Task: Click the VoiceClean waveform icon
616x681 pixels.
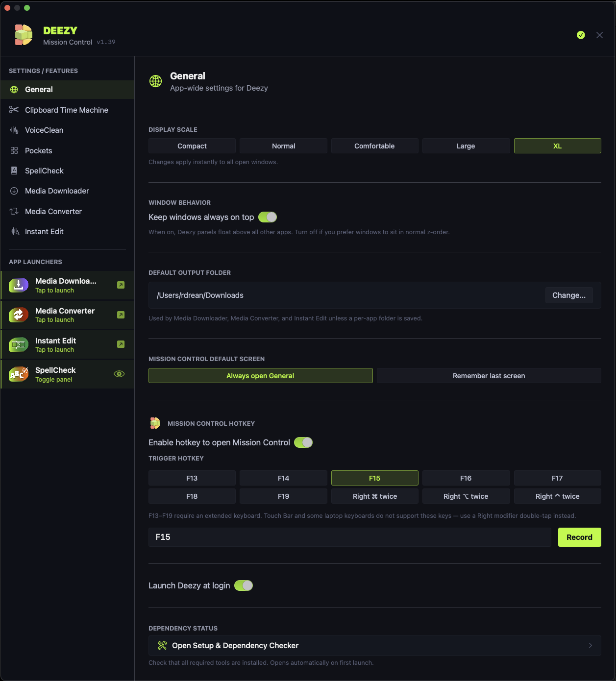Action: point(14,130)
